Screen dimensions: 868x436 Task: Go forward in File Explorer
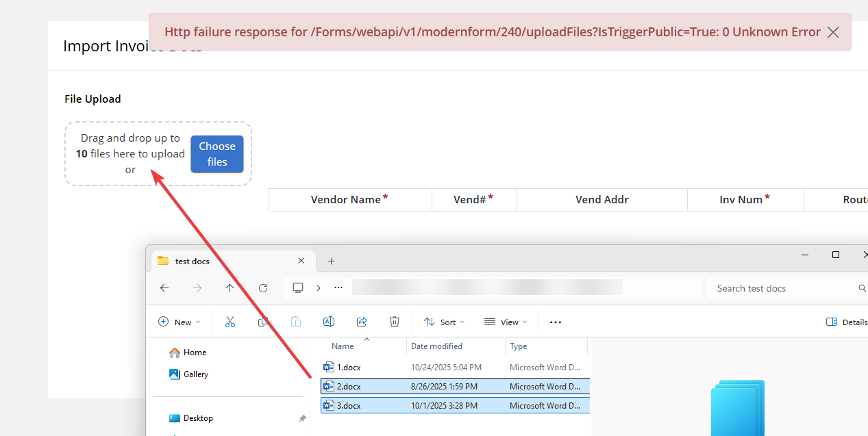[197, 288]
